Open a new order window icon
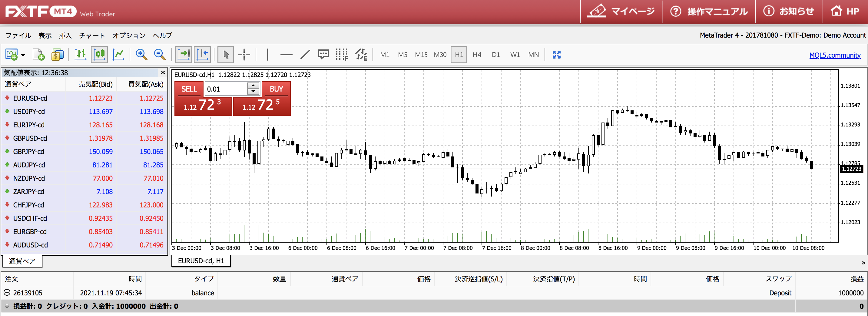 [x=57, y=54]
